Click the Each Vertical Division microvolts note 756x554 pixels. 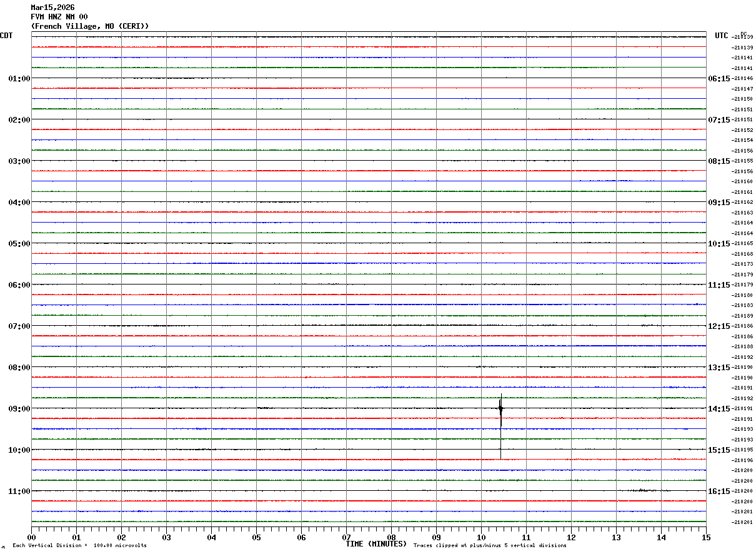pyautogui.click(x=80, y=546)
